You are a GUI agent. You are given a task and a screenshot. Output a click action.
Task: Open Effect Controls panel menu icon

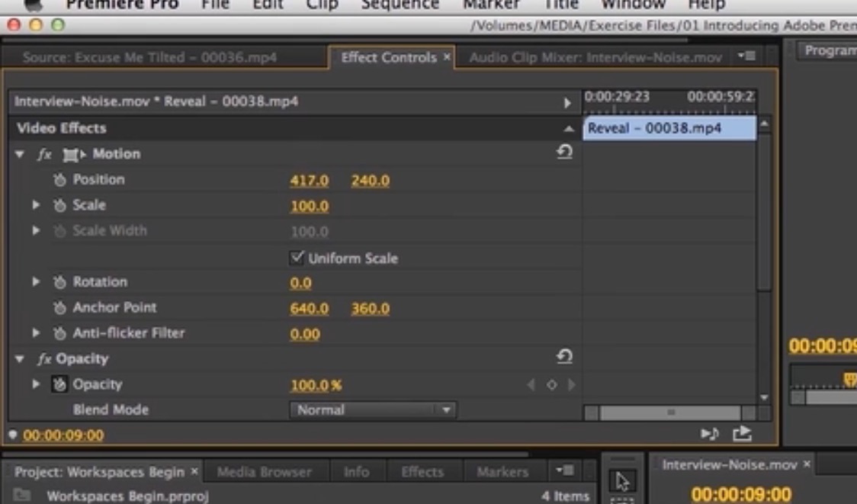pyautogui.click(x=746, y=56)
